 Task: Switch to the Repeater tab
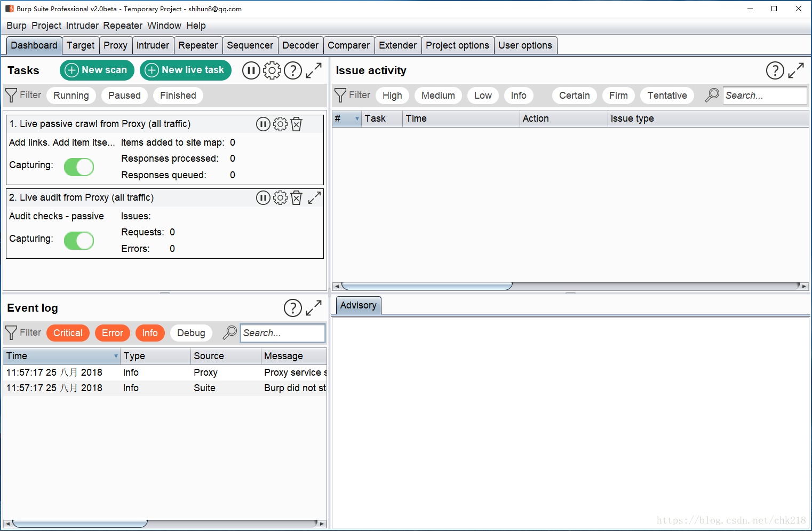[198, 45]
